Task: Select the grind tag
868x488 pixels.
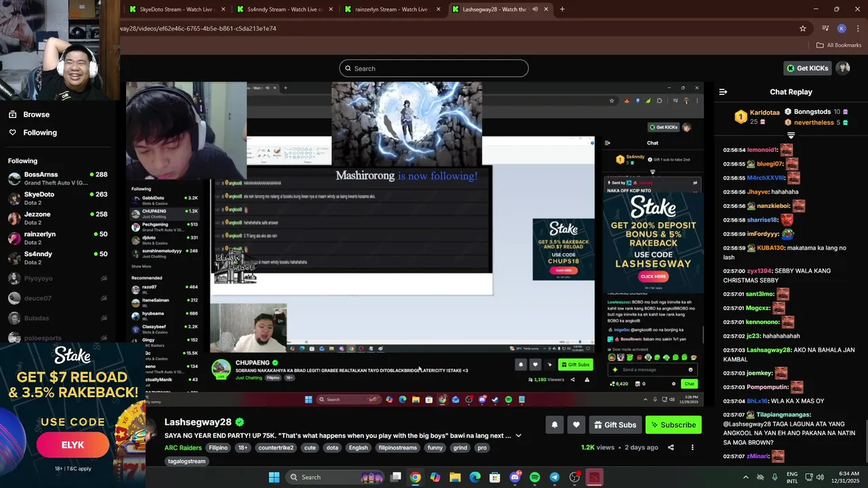Action: click(x=460, y=448)
